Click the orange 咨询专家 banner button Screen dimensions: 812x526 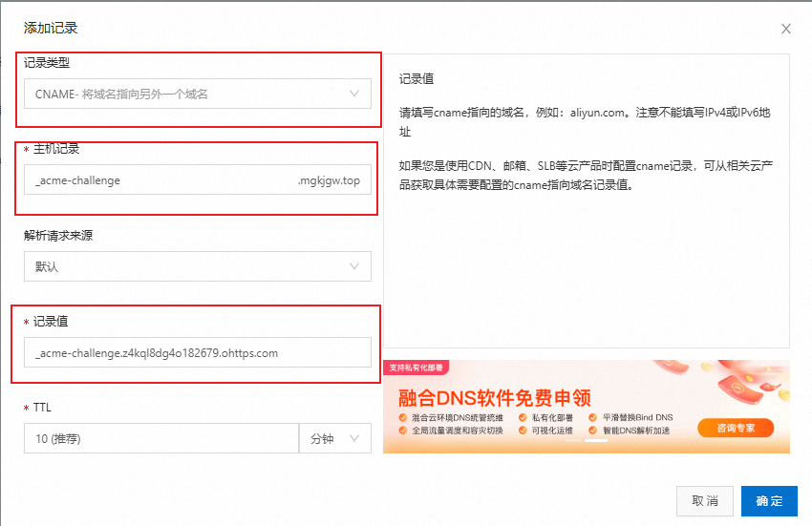point(736,429)
